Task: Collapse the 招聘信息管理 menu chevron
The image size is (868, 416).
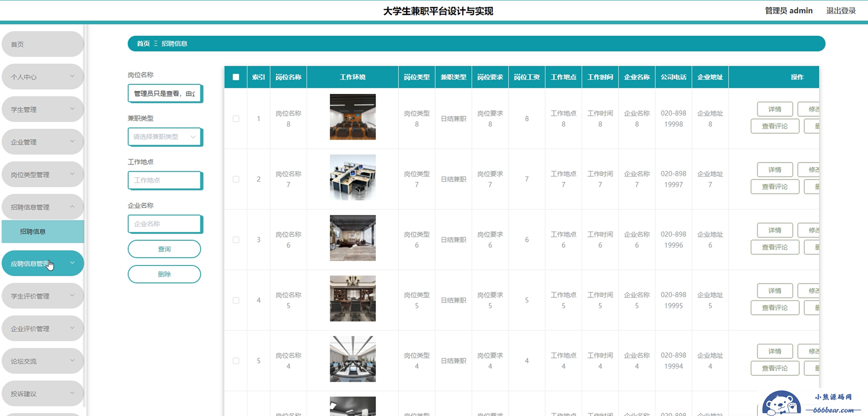Action: coord(72,206)
